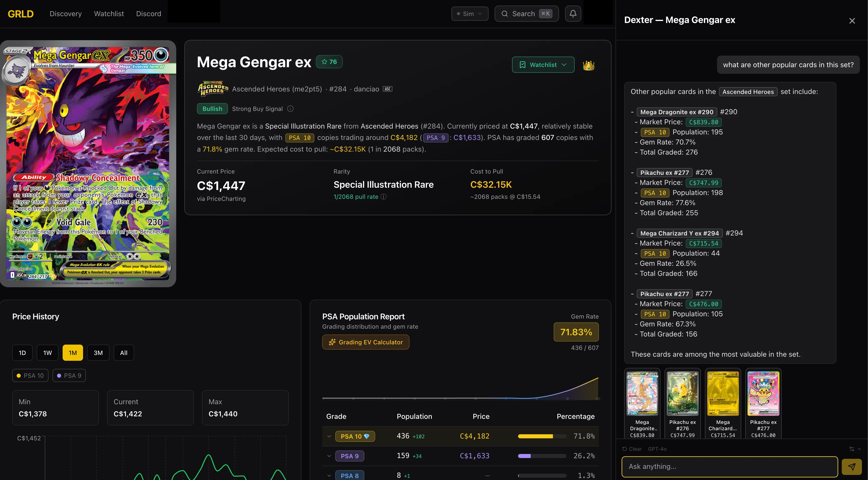Click the Clear conversation icon in chat panel

tap(624, 449)
